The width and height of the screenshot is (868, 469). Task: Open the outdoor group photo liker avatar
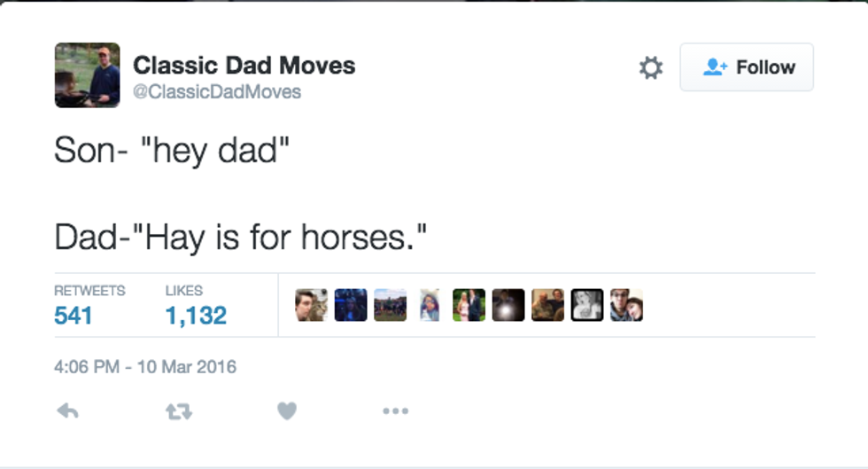click(x=390, y=305)
